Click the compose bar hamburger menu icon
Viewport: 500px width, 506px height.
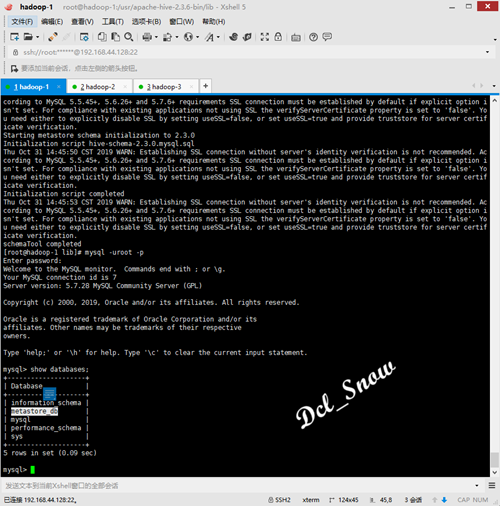pyautogui.click(x=492, y=485)
